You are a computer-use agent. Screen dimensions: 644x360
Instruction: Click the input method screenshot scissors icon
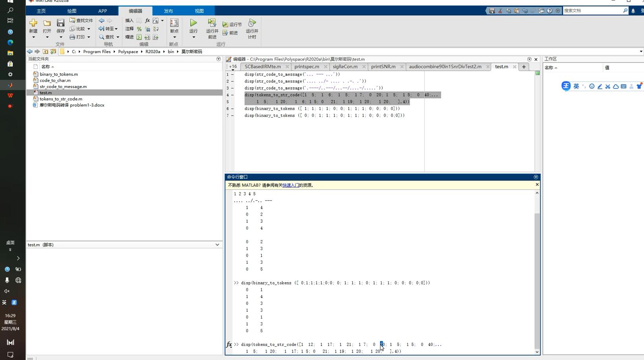click(x=608, y=86)
